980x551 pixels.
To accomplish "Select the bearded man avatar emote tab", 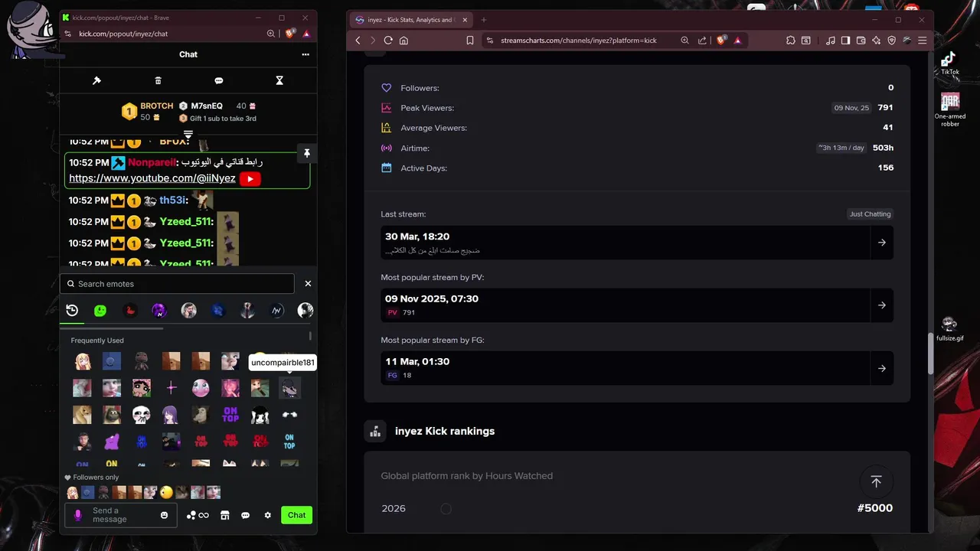I will coord(188,310).
